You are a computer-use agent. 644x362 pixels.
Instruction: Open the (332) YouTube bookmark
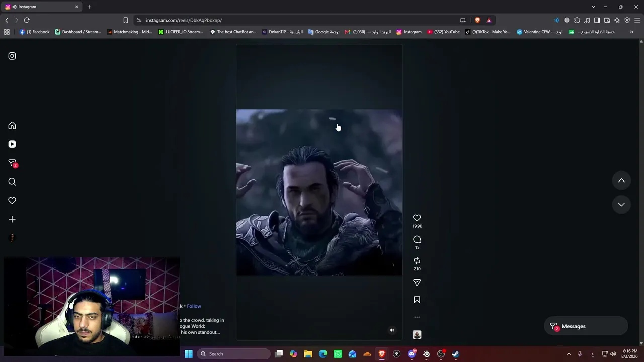tap(443, 32)
